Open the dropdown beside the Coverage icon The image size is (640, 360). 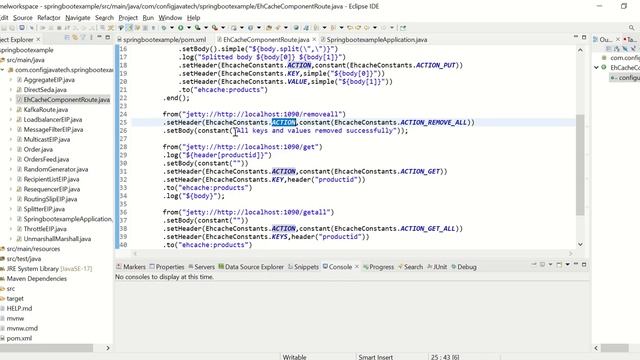click(x=206, y=28)
